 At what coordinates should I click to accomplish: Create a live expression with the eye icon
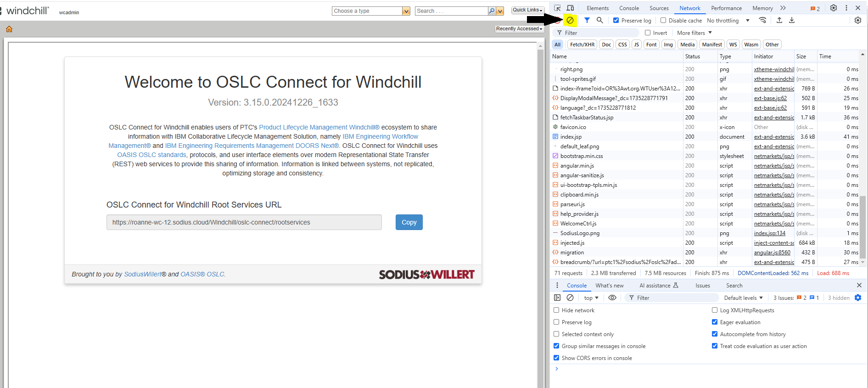pos(612,298)
